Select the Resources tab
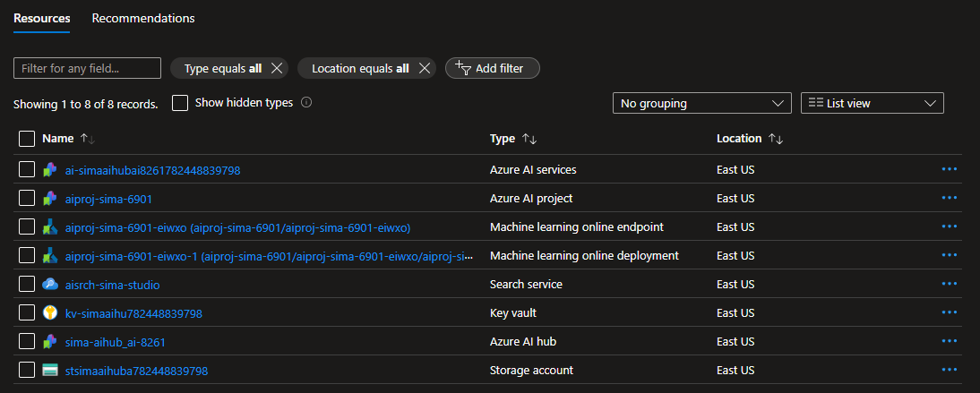The image size is (980, 393). pyautogui.click(x=42, y=18)
